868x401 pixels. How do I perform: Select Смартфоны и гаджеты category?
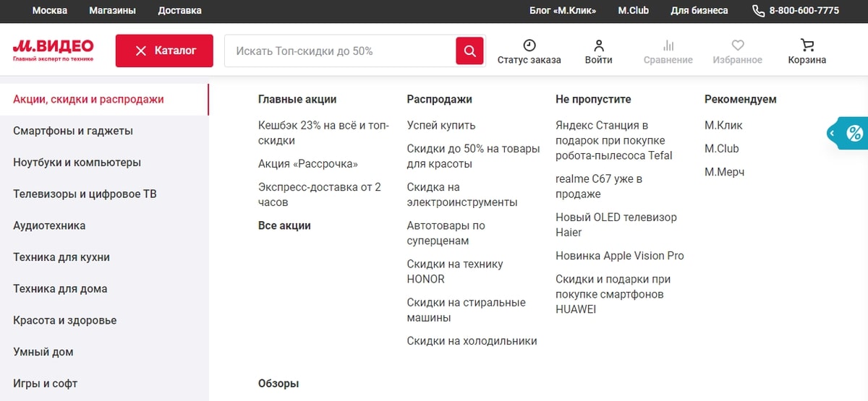[x=104, y=131]
